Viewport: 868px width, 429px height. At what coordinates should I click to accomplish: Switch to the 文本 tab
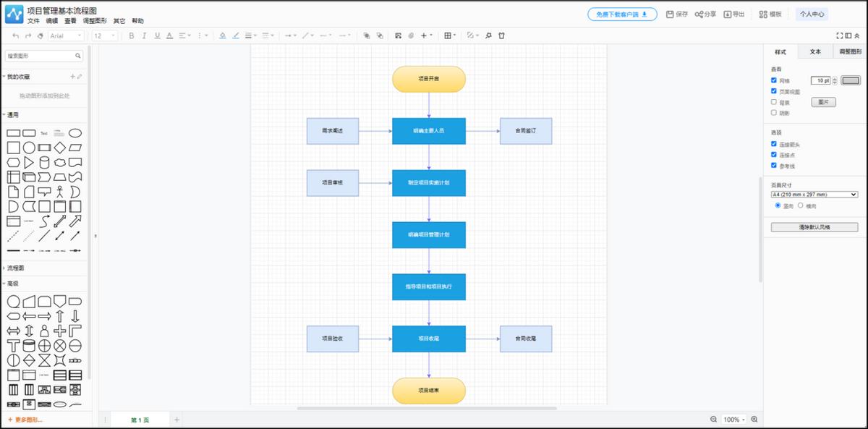(x=815, y=52)
